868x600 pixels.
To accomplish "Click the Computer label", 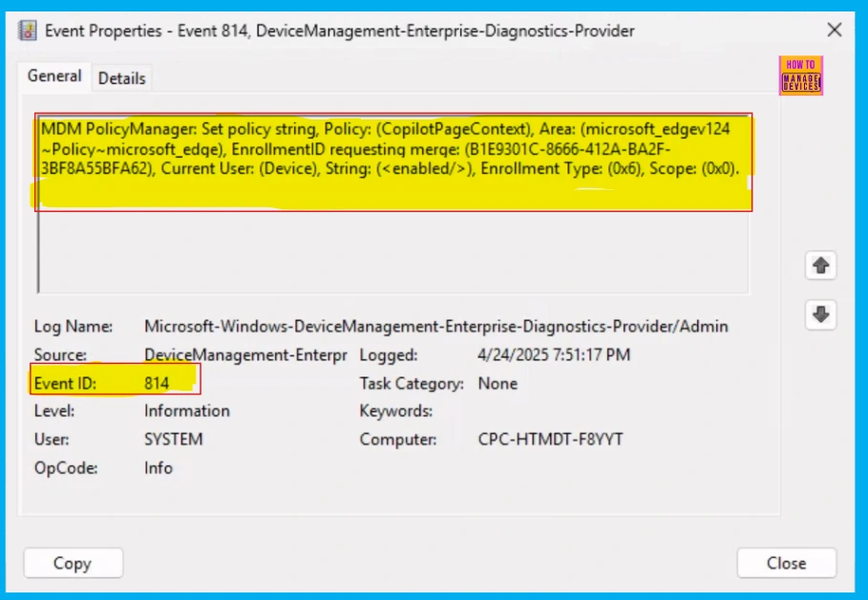I will pyautogui.click(x=398, y=439).
